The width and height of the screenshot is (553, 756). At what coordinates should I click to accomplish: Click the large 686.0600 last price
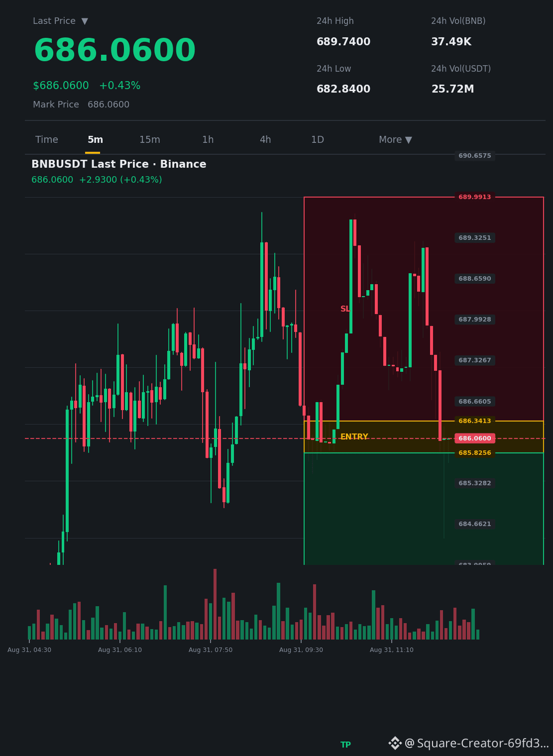tap(114, 51)
